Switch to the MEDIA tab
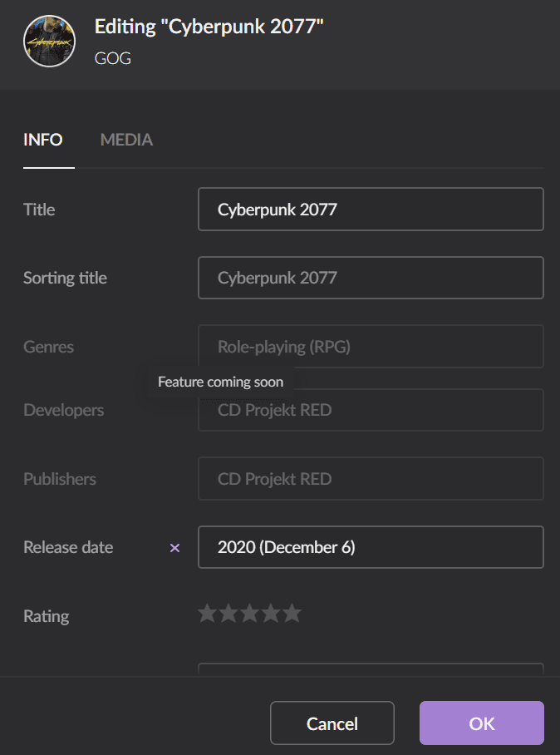 [126, 140]
